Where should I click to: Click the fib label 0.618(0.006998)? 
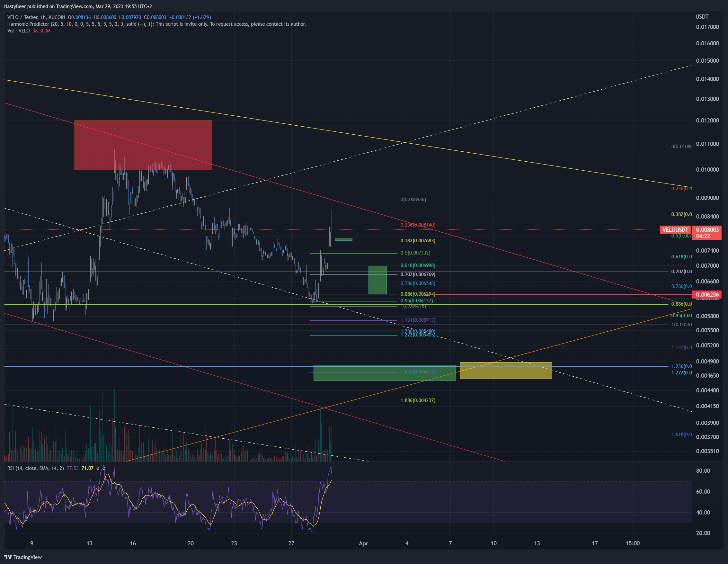coord(418,265)
